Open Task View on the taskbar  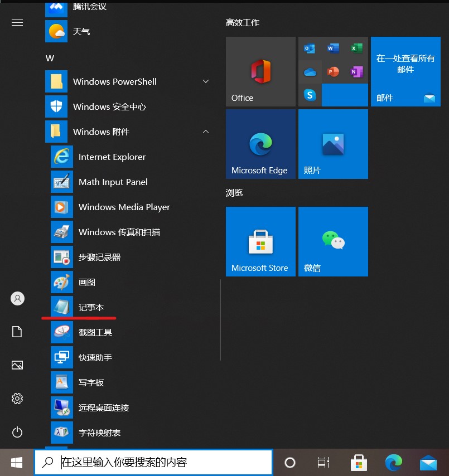(x=324, y=463)
